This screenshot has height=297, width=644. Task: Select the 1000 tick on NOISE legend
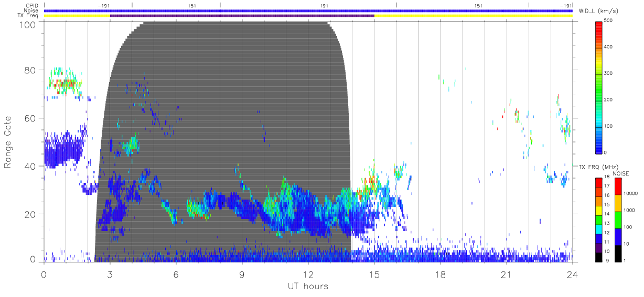coord(630,210)
